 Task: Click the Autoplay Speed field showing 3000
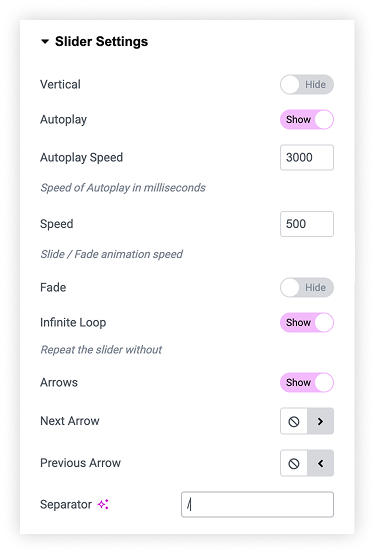(307, 157)
